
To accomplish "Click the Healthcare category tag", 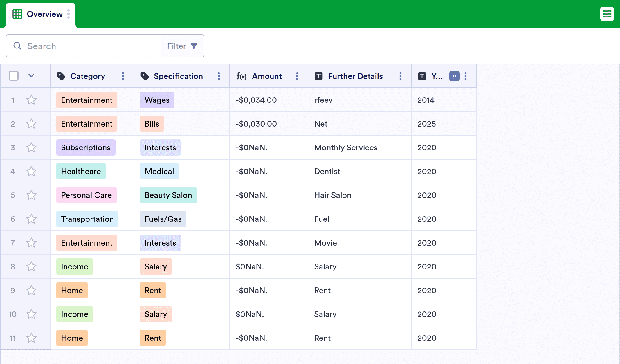I will click(x=81, y=171).
